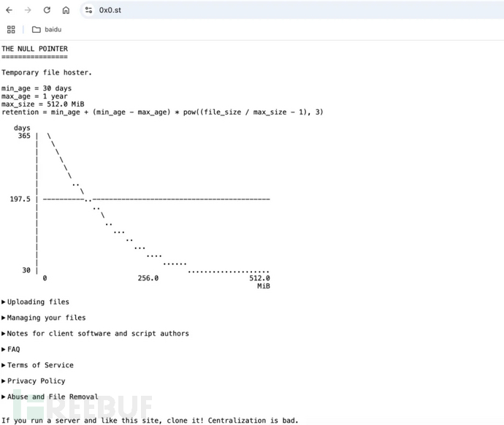
Task: Expand the Privacy Policy section
Action: [34, 381]
